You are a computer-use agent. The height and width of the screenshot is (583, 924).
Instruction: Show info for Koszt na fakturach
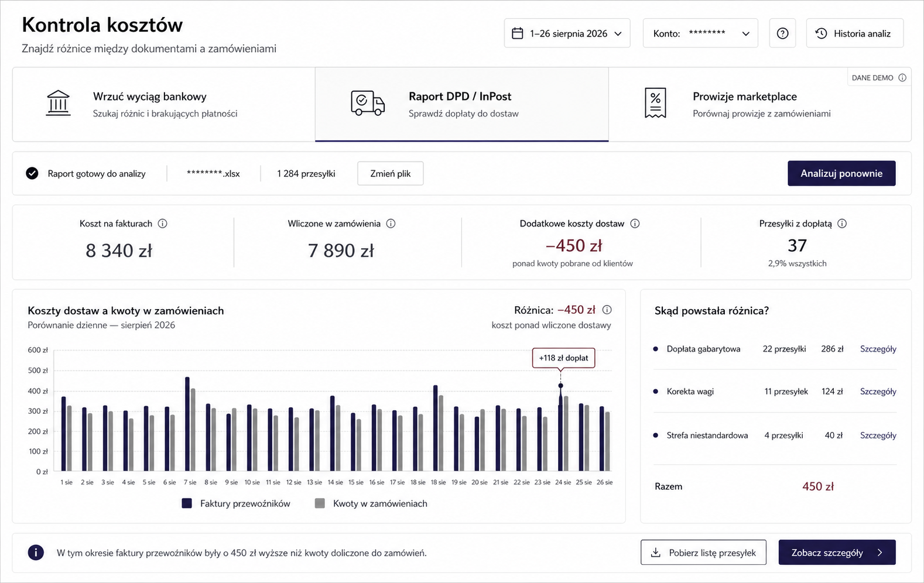click(163, 224)
